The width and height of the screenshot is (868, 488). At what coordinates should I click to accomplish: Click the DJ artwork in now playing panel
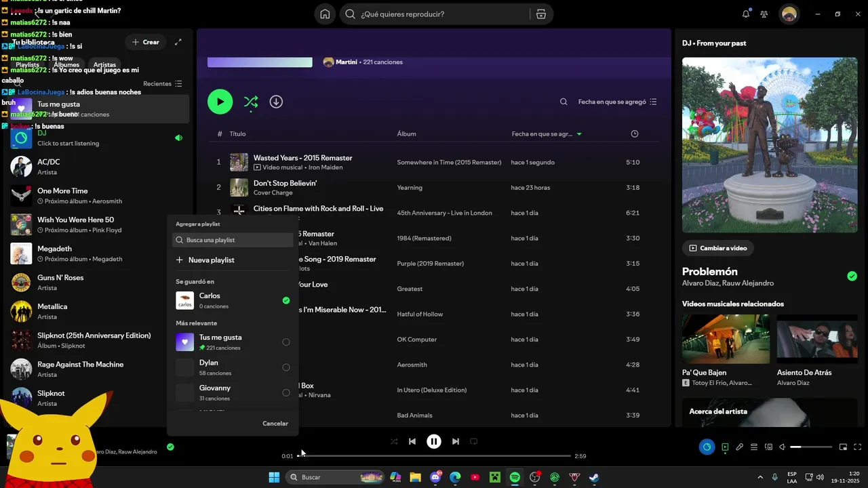coord(770,144)
